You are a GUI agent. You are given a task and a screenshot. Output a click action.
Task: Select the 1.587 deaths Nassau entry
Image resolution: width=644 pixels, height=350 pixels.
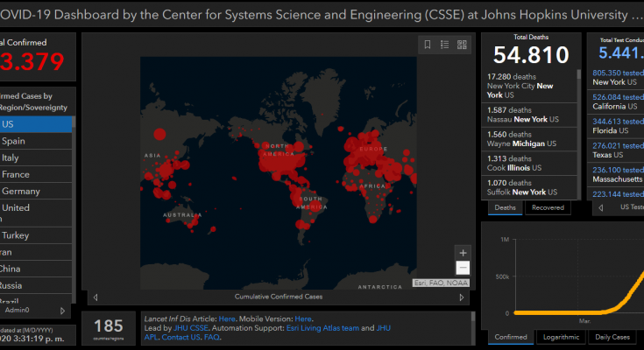pos(529,115)
